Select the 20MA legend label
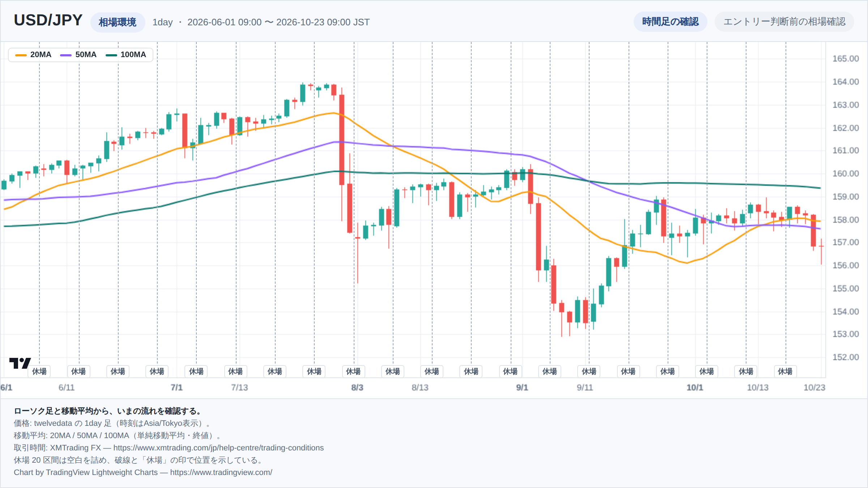This screenshot has width=868, height=488. click(41, 55)
